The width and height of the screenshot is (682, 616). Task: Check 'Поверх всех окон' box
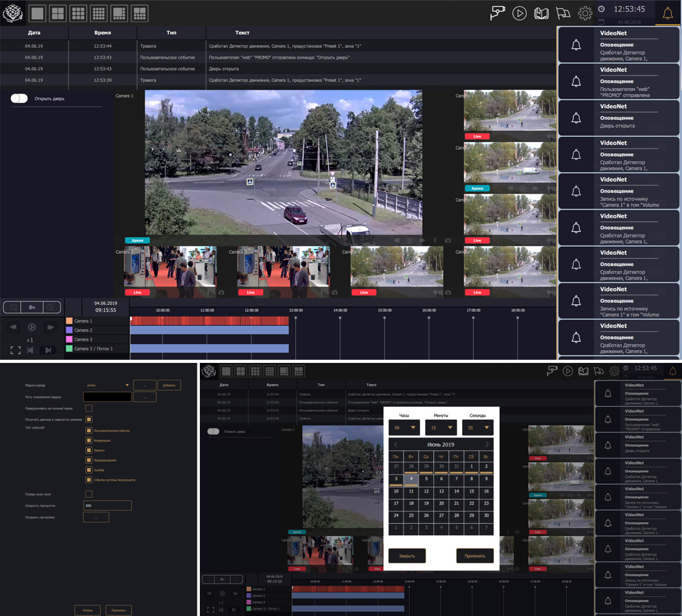[89, 494]
